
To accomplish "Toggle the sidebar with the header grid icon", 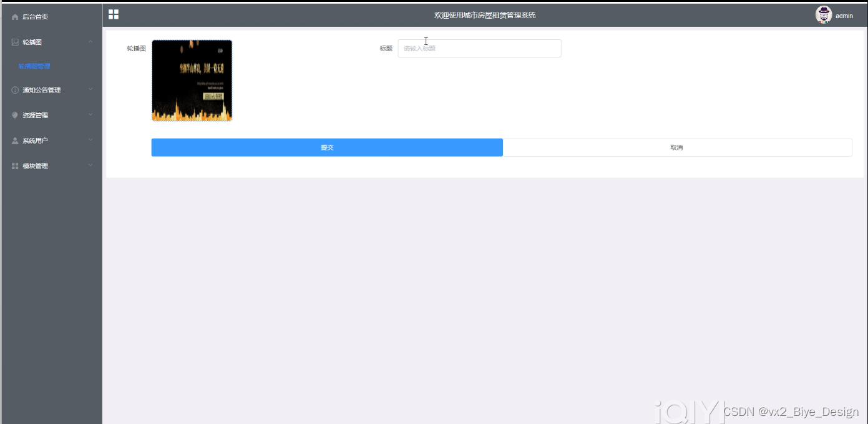I will [x=114, y=14].
